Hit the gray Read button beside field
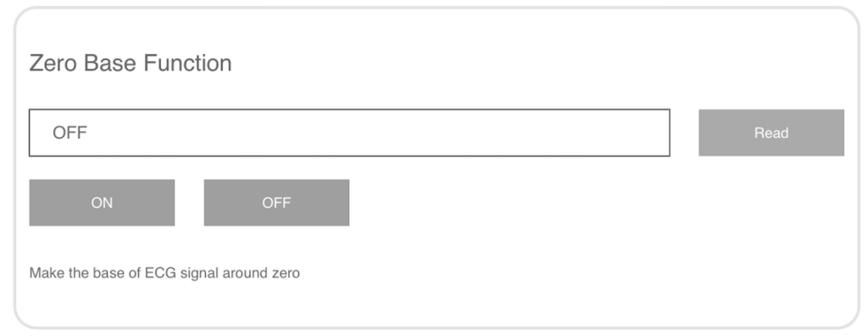The image size is (868, 336). tap(771, 132)
